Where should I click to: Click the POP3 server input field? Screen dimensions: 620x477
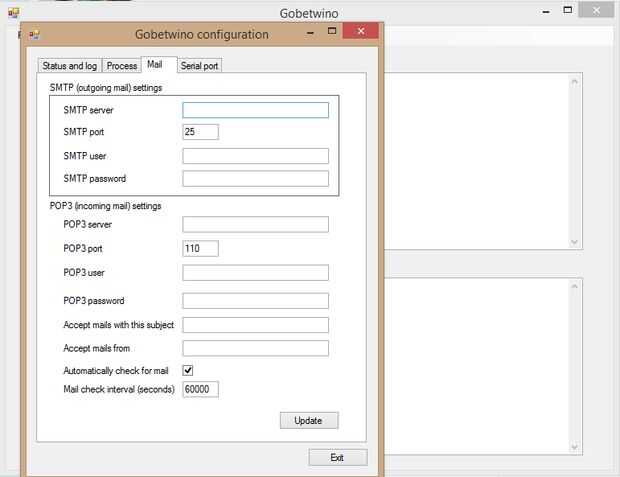tap(255, 224)
